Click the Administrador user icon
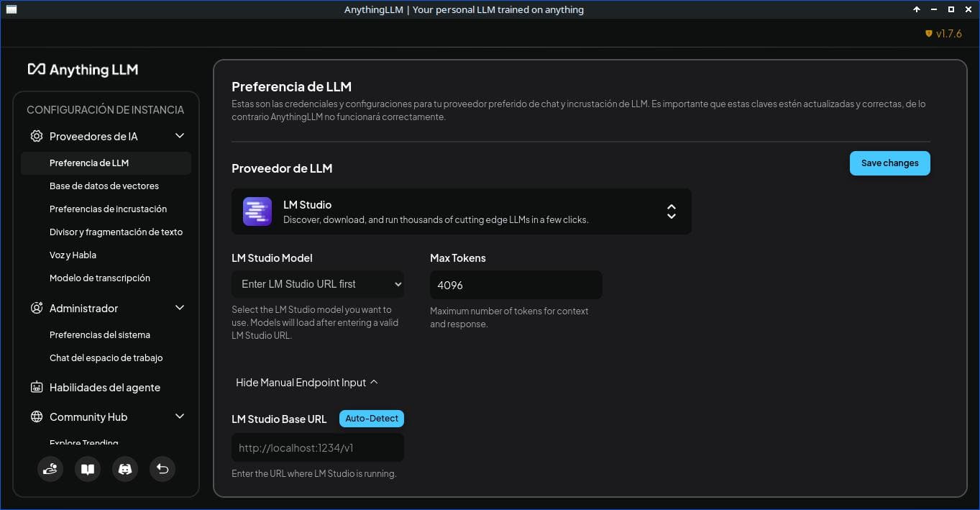The height and width of the screenshot is (510, 980). click(x=37, y=308)
